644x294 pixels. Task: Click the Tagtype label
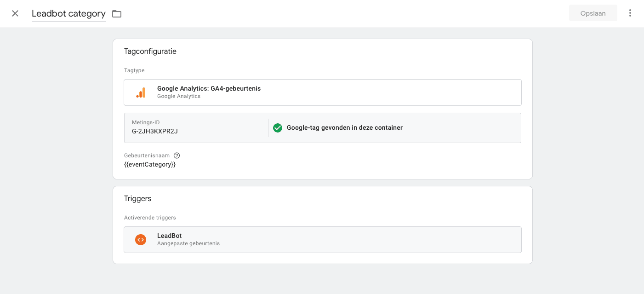134,70
